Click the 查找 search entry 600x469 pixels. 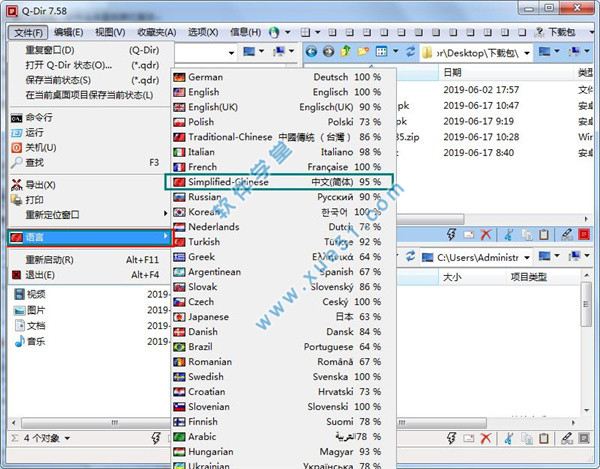(x=90, y=162)
